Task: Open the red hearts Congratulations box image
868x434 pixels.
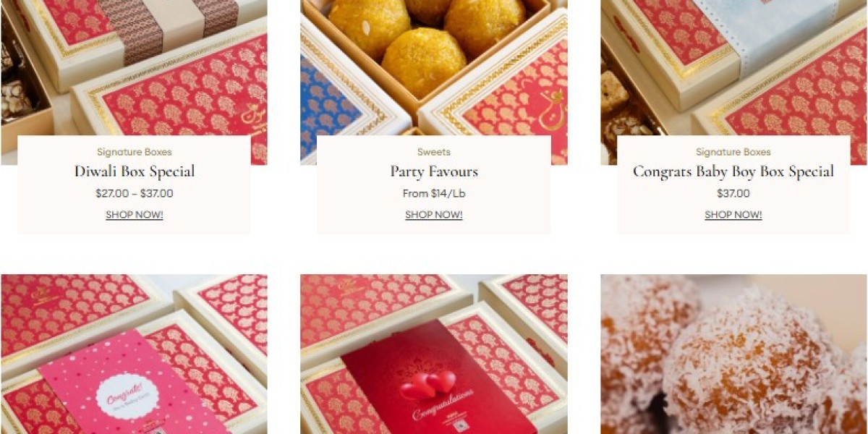Action: [434, 354]
